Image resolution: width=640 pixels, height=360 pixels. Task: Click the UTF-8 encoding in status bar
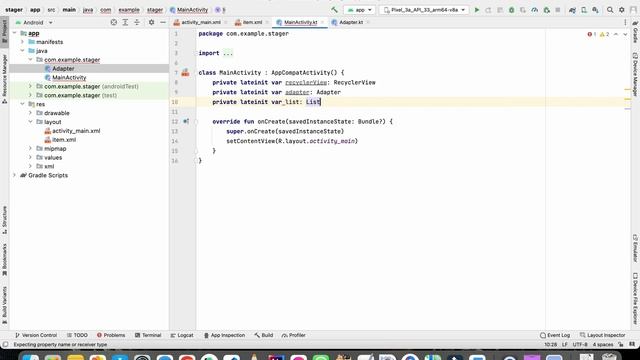(x=580, y=344)
